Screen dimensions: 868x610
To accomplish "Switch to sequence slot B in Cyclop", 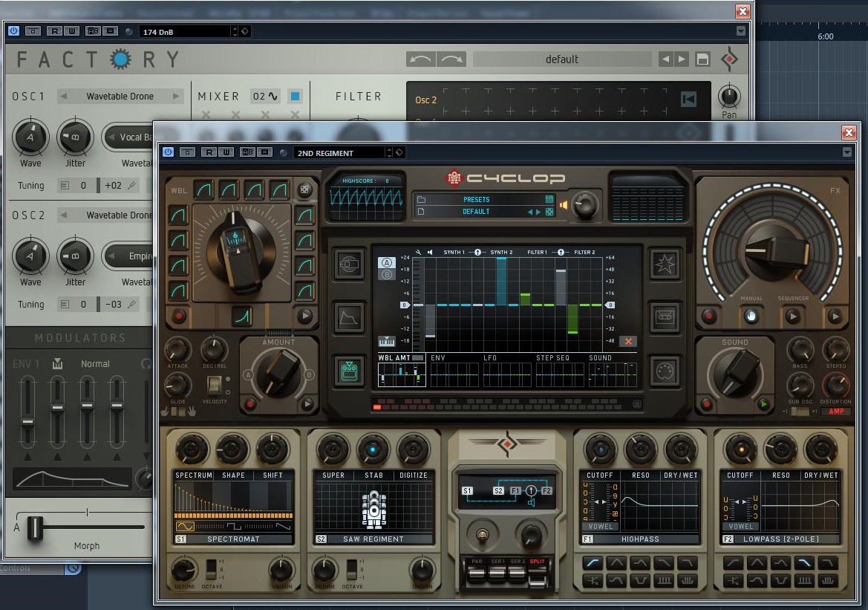I will 386,274.
